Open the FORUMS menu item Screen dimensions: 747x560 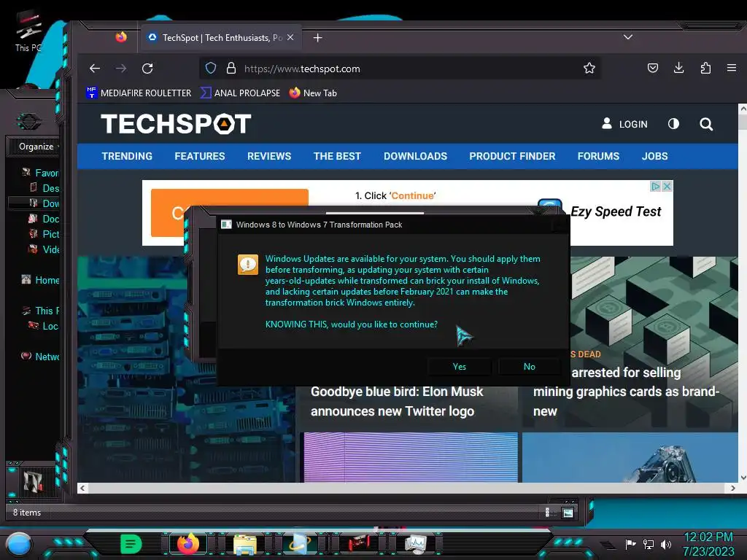[x=598, y=156]
